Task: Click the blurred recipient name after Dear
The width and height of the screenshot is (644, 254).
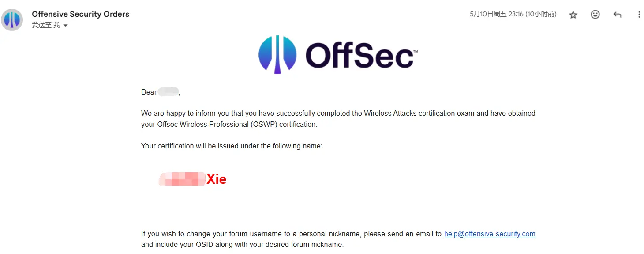Action: point(168,92)
